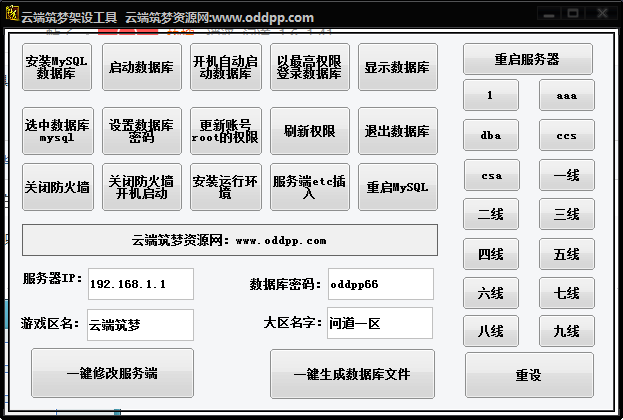
Task: Click the 服务端etc插入 button
Action: coord(310,187)
